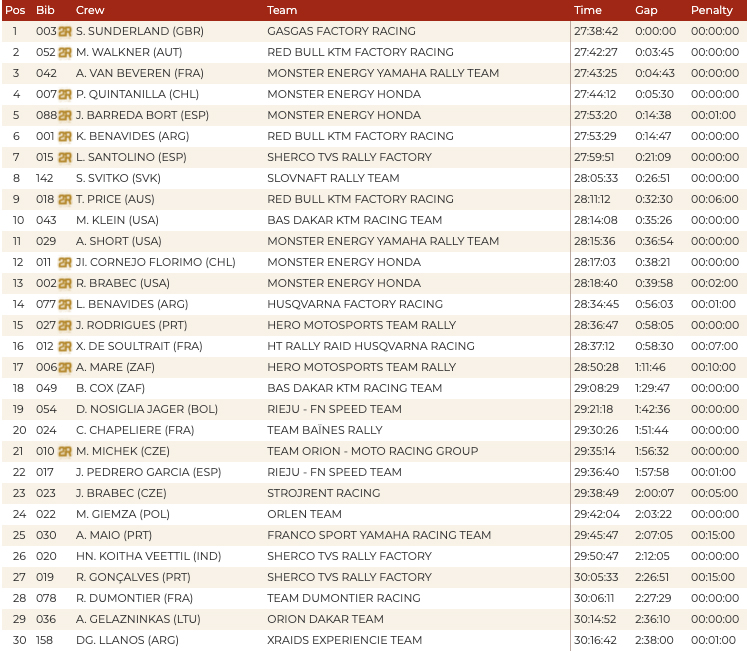Viewport: 747px width, 651px height.
Task: Click the Team column header
Action: click(x=282, y=10)
